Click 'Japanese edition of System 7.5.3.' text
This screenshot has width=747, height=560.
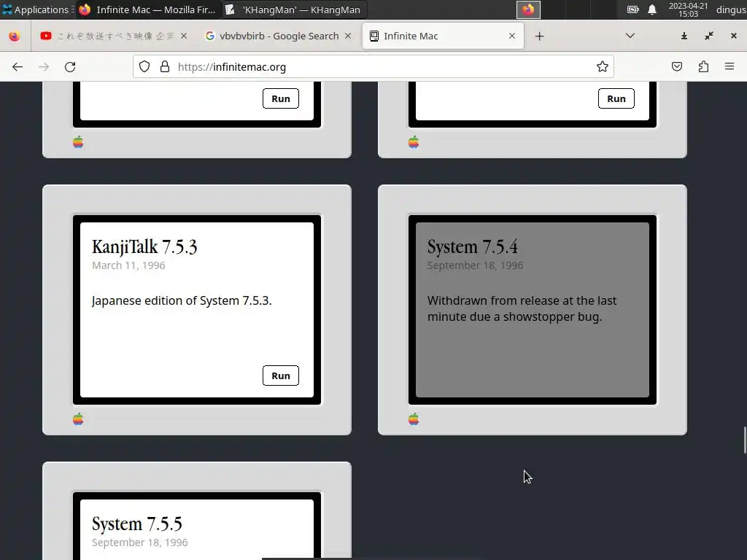click(x=182, y=300)
